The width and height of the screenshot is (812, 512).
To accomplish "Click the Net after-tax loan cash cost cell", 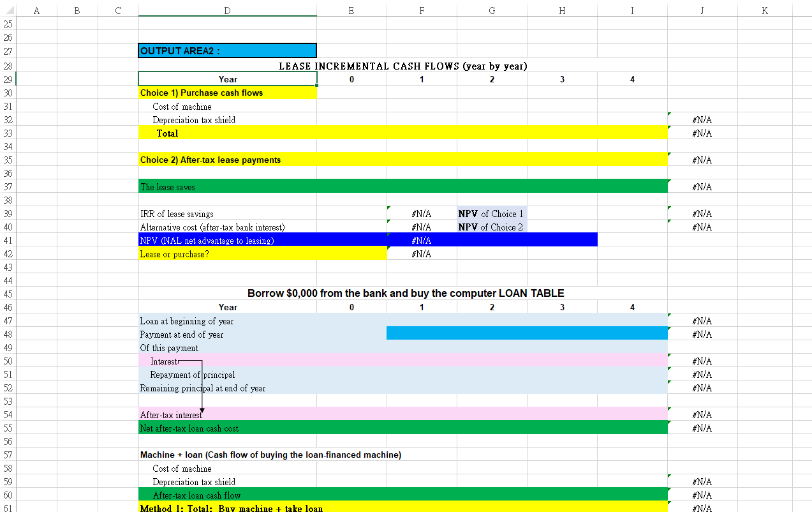I will click(x=228, y=428).
